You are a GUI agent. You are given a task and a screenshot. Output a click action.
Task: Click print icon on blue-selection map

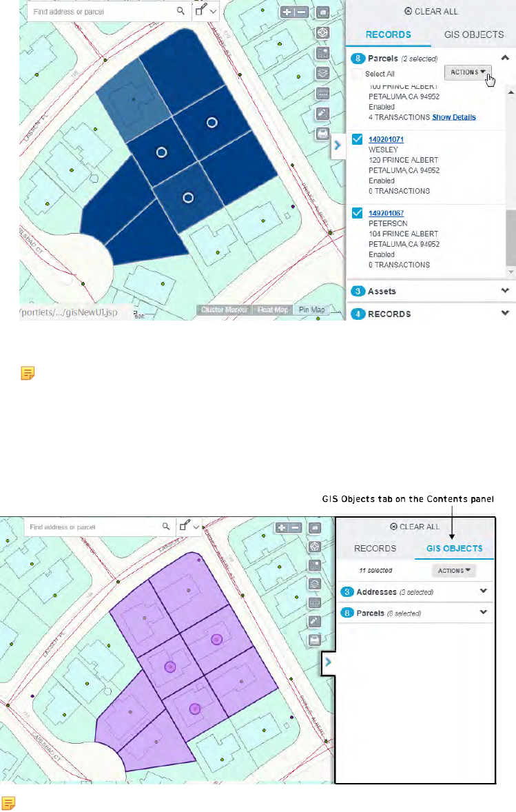click(x=323, y=134)
